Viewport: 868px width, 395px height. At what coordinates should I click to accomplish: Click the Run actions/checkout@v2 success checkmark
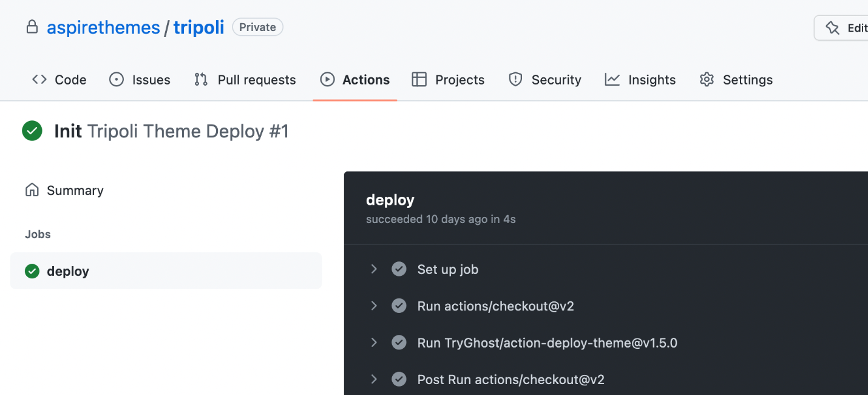pyautogui.click(x=399, y=306)
